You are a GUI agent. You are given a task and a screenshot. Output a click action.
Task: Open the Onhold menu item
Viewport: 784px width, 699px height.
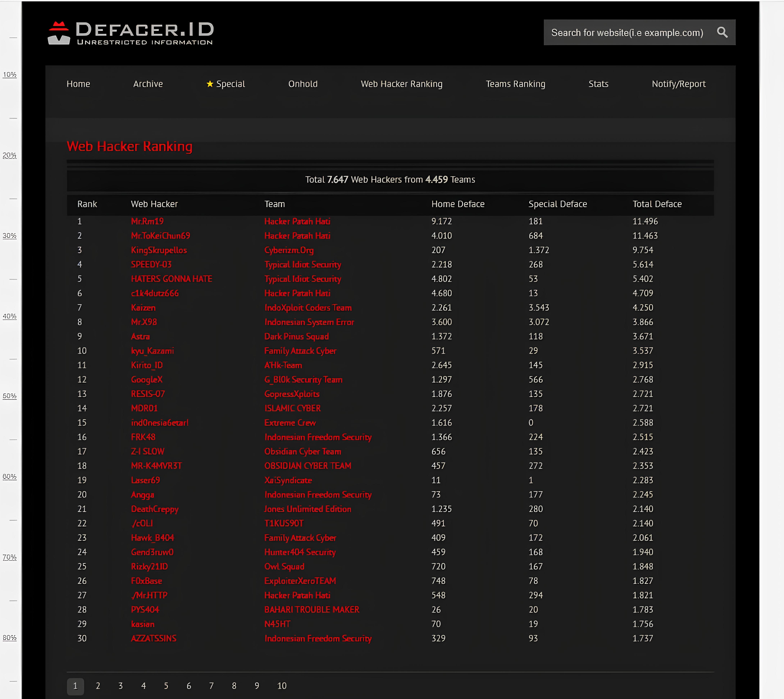point(303,84)
